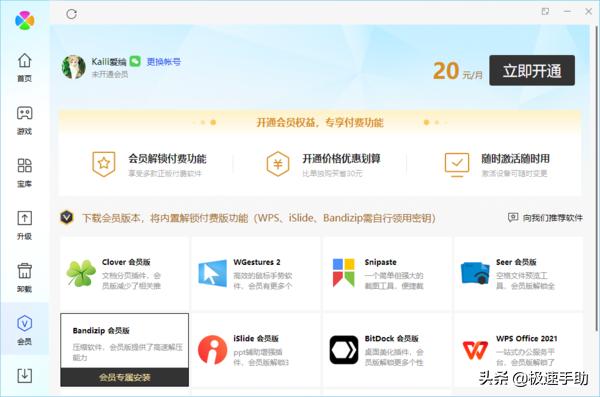Click 更换帐号 to switch account
Viewport: 600px width, 397px height.
164,62
